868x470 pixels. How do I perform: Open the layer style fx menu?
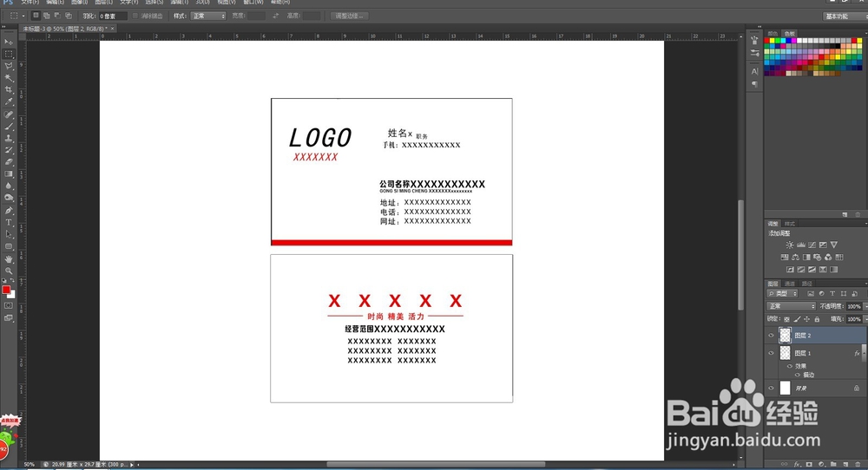tap(797, 465)
